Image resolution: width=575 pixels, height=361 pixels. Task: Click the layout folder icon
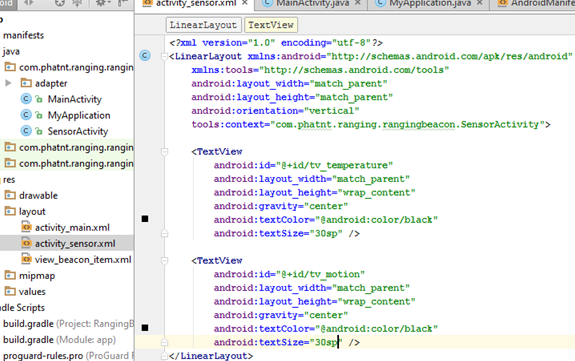pos(10,211)
